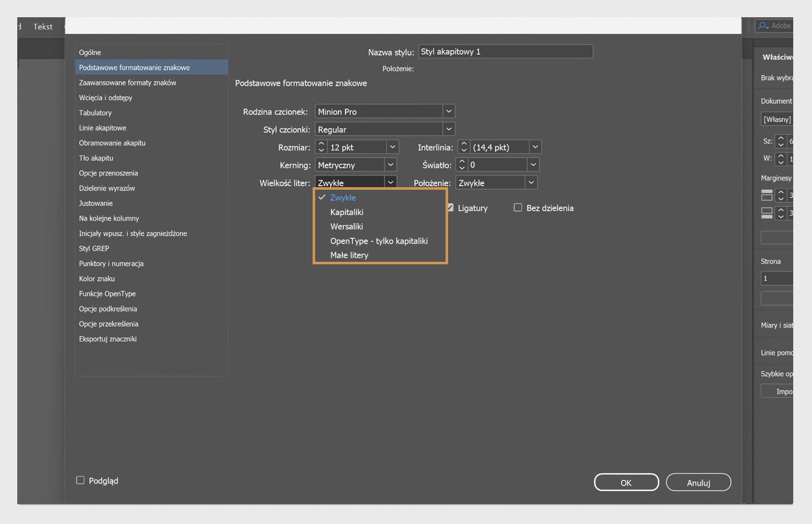Decrease Interlinia with the down arrow
The width and height of the screenshot is (812, 524).
click(464, 151)
